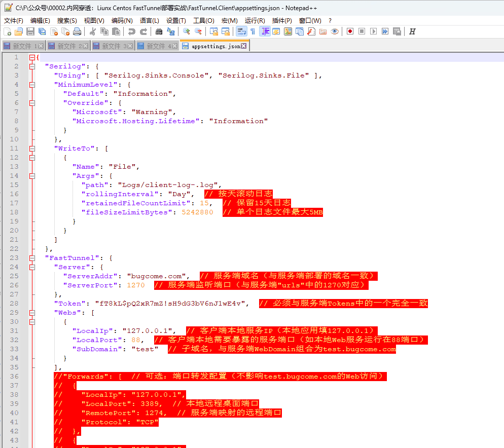The height and width of the screenshot is (448, 504).
Task: Click the Print toolbar icon
Action: 77,31
